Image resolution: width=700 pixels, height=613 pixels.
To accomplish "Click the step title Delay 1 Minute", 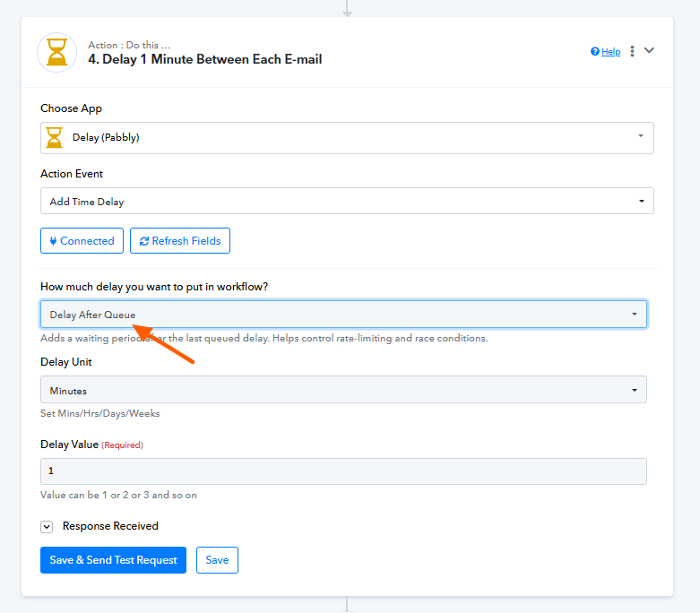I will pos(205,59).
